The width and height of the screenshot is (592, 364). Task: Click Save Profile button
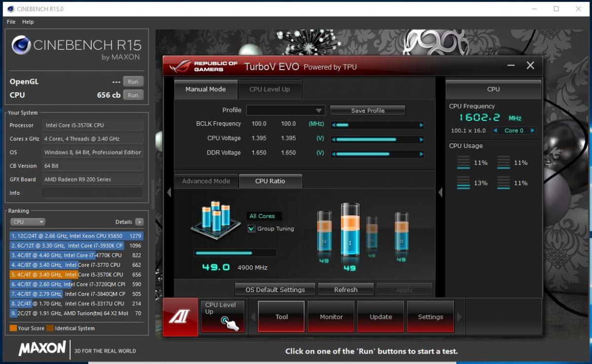click(x=368, y=110)
